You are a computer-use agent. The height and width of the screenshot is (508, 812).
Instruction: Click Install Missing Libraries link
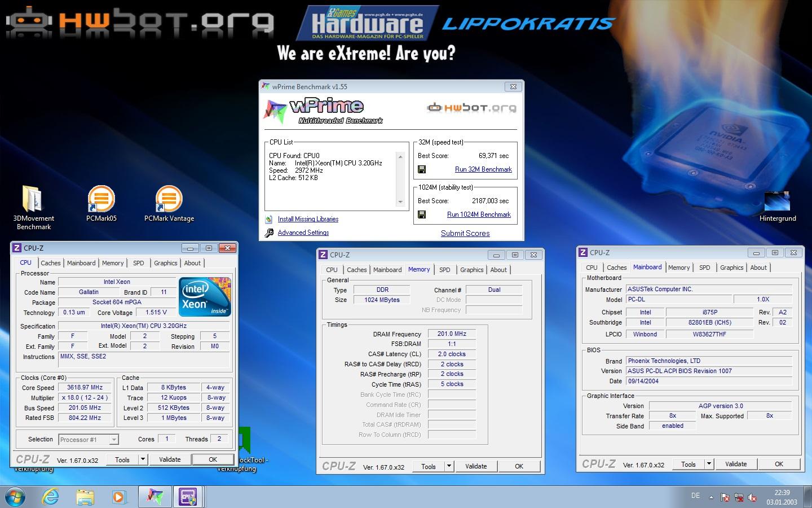(x=308, y=219)
